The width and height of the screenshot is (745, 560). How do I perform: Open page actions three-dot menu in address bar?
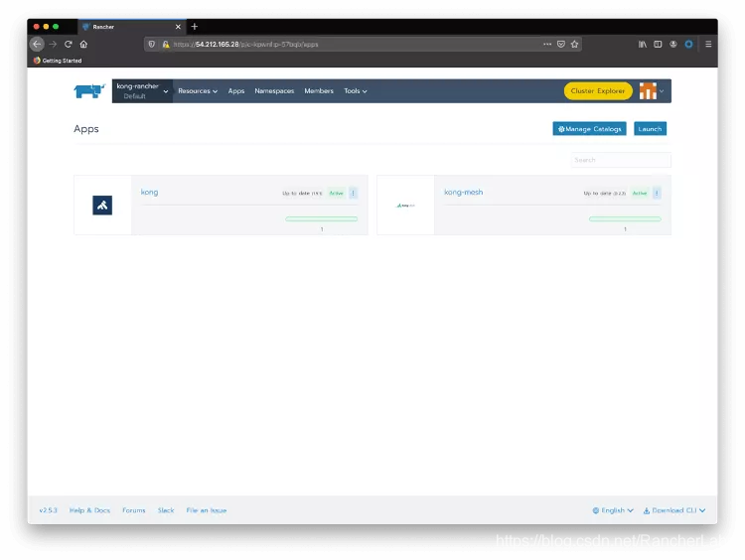[547, 44]
